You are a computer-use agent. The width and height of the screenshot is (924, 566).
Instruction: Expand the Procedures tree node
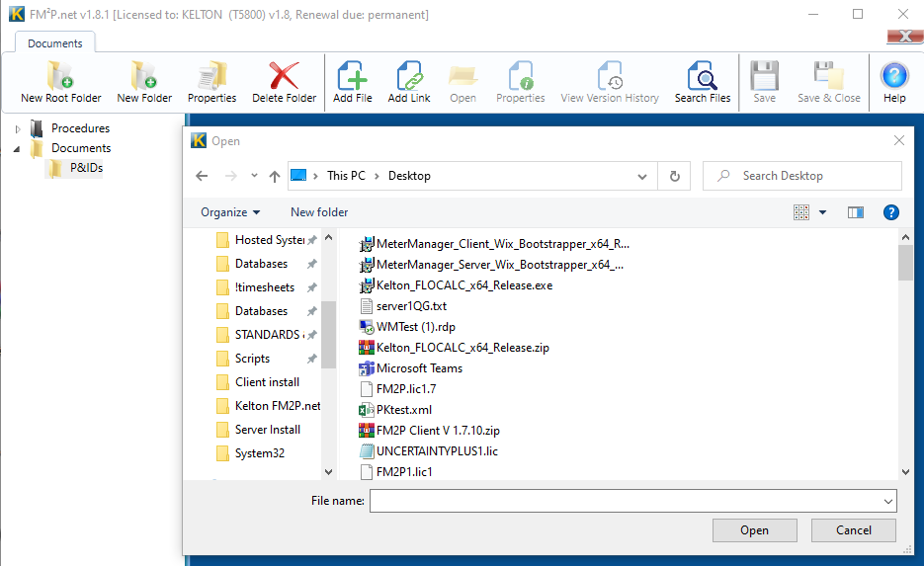(18, 128)
